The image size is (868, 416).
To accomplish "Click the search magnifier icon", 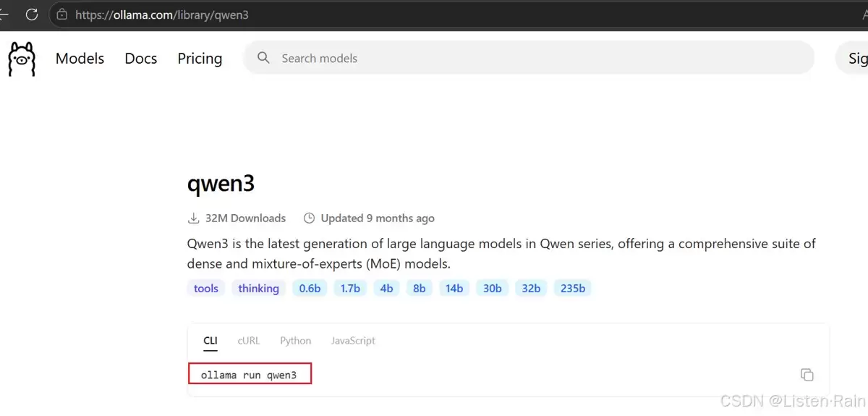I will pyautogui.click(x=263, y=58).
